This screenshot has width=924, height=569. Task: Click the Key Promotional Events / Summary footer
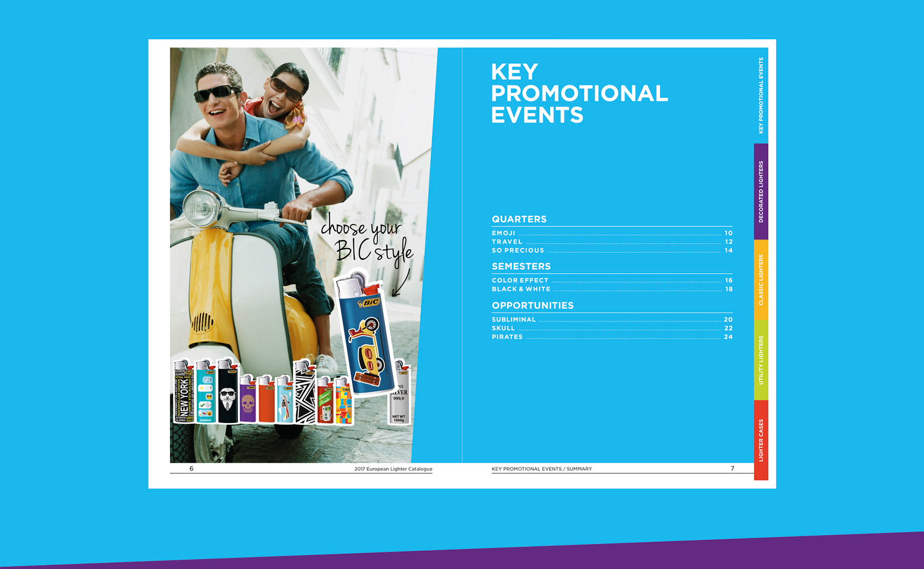tap(541, 469)
